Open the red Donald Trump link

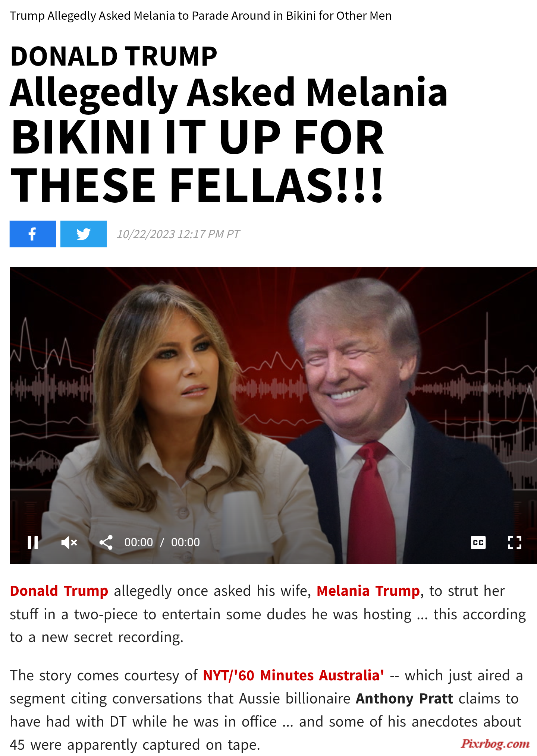click(59, 591)
